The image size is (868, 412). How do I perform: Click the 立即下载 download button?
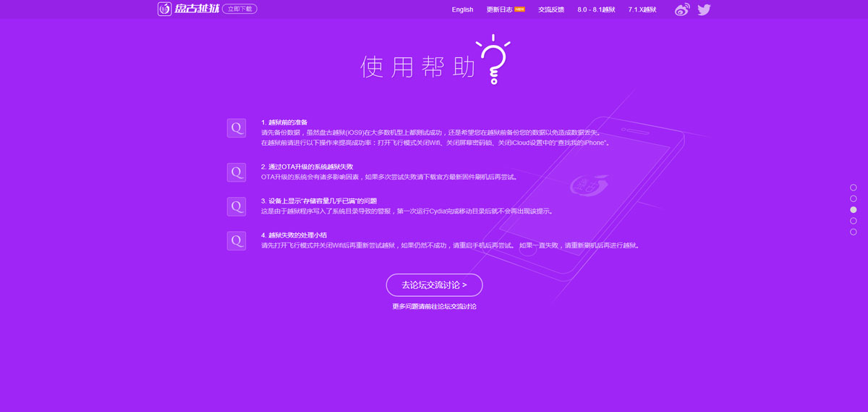pos(239,9)
